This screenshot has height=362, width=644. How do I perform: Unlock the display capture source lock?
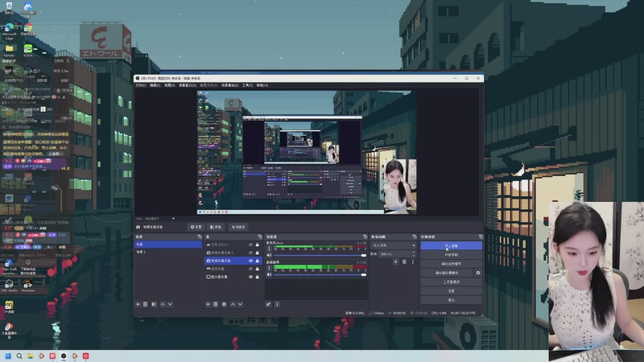[258, 277]
